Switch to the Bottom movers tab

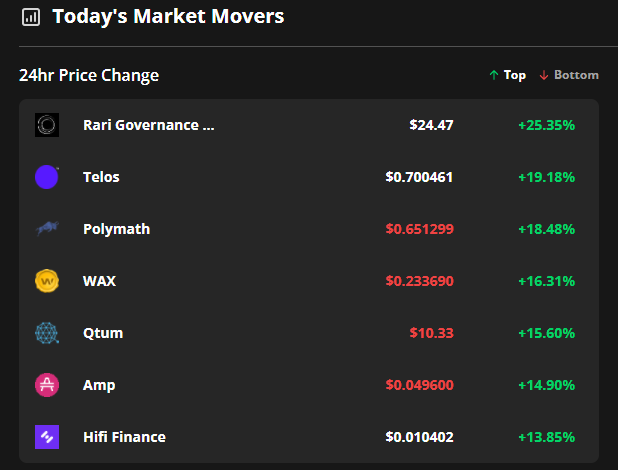(569, 75)
